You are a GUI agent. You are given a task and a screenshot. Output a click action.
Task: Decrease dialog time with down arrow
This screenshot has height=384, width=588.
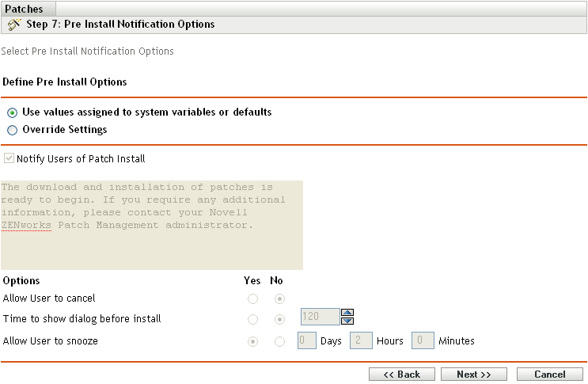347,321
